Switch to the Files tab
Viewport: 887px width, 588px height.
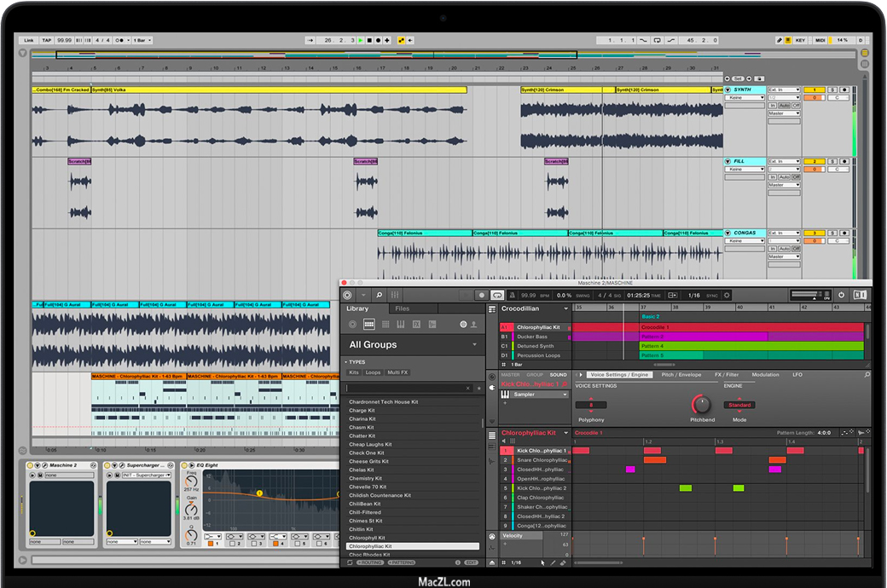[402, 308]
